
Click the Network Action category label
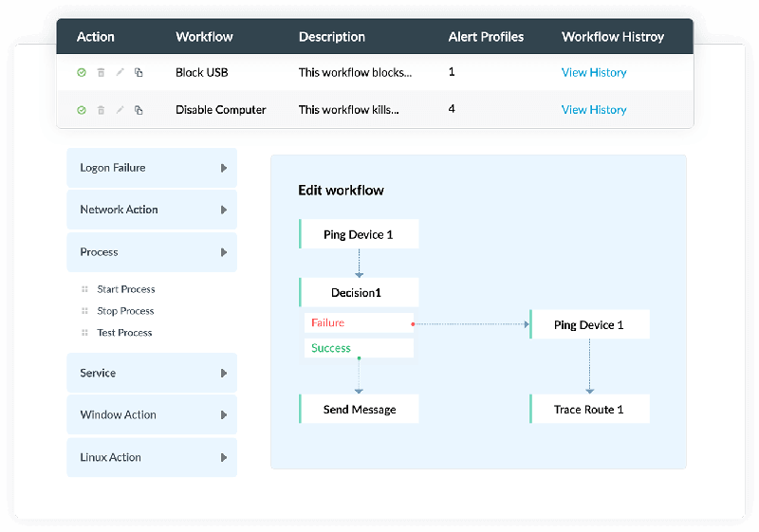click(x=120, y=210)
